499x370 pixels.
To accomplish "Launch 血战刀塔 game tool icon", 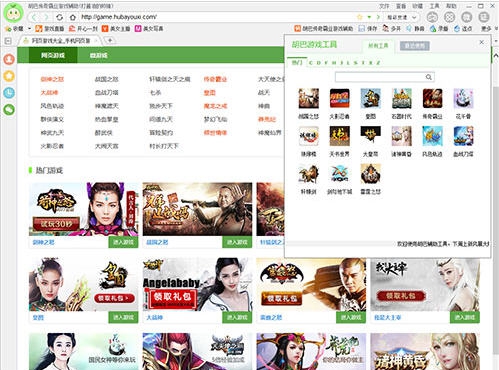I will click(463, 136).
